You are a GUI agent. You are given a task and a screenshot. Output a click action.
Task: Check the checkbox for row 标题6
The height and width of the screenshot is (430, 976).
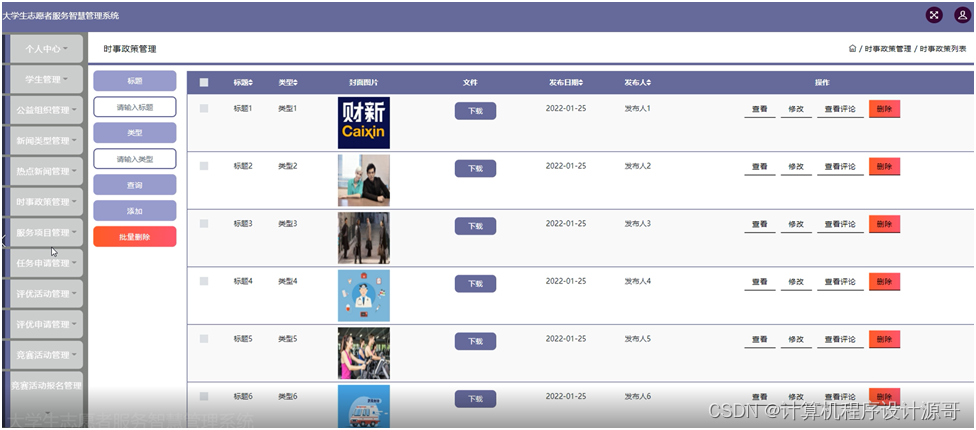pyautogui.click(x=204, y=396)
